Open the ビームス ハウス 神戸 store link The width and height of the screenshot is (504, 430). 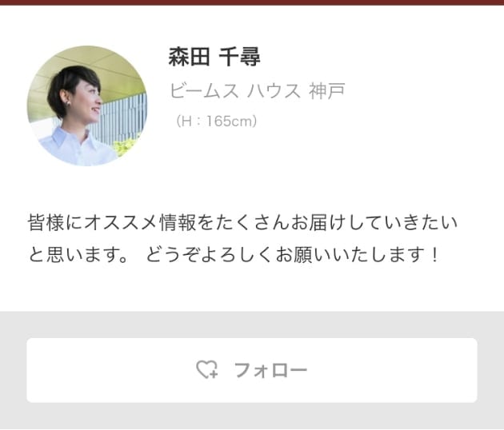coord(257,90)
